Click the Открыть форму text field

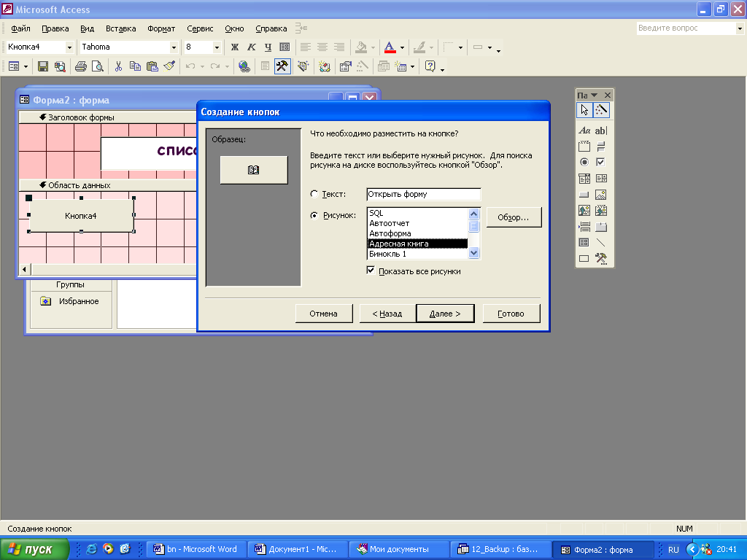tap(424, 194)
